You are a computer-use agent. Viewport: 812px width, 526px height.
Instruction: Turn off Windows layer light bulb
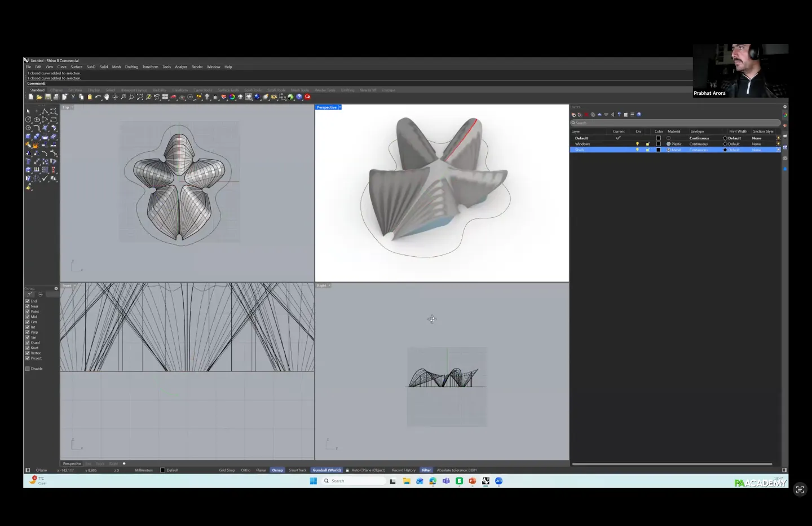coord(637,144)
